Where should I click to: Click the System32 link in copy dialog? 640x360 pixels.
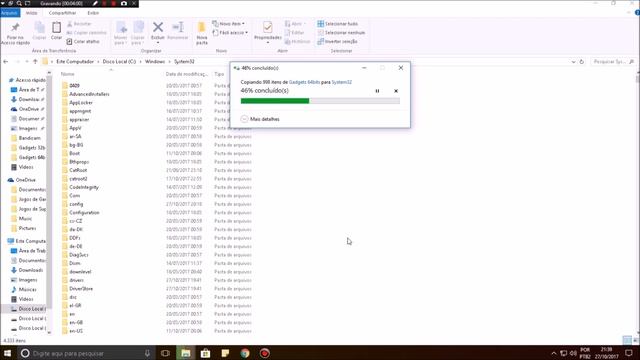[342, 82]
